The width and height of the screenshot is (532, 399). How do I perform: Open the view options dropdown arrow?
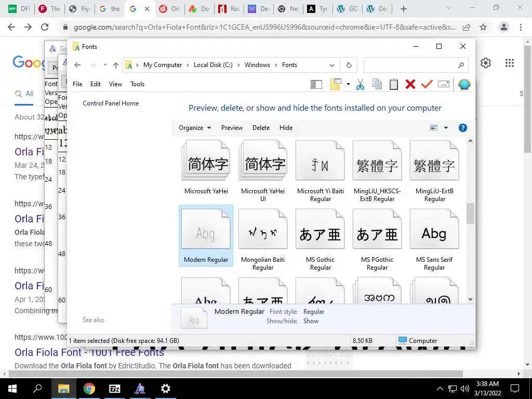446,128
